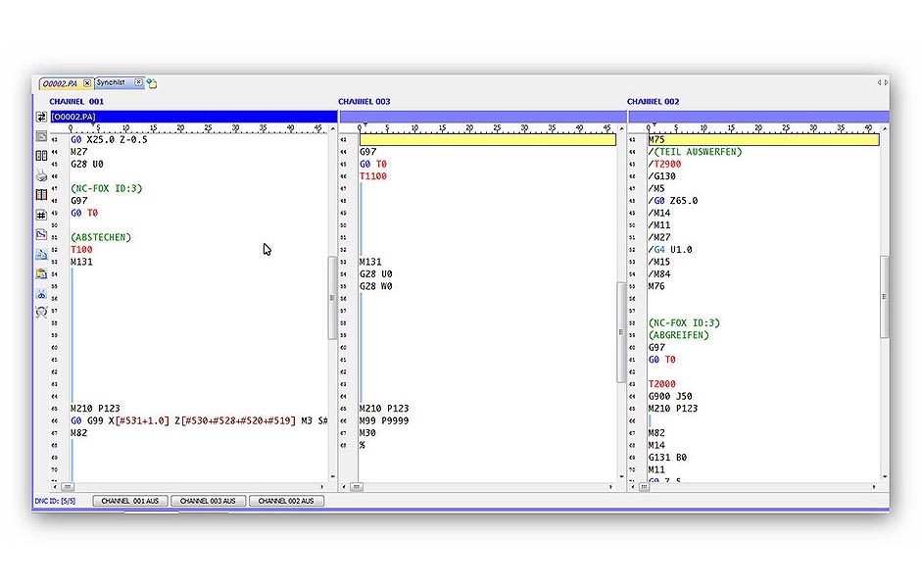Screen dimensions: 921x588
Task: Click Channel 002 vertical scrollbar thumb
Action: (x=885, y=298)
